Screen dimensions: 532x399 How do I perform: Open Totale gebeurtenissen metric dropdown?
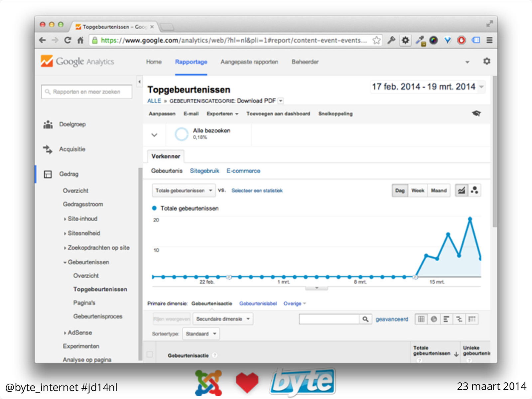click(184, 191)
